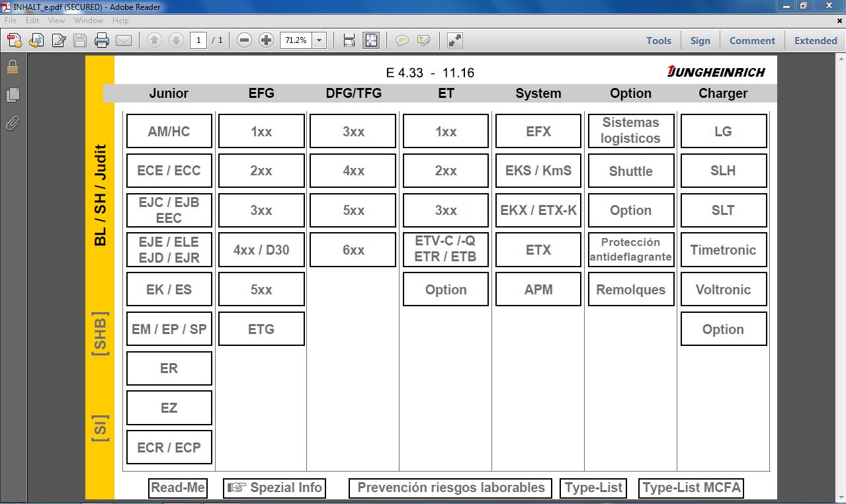Open ECR / ECP link
Image resolution: width=846 pixels, height=504 pixels.
tap(169, 448)
